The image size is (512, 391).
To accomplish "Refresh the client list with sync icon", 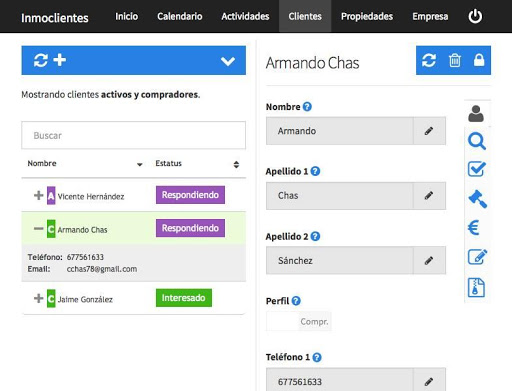I will point(41,61).
